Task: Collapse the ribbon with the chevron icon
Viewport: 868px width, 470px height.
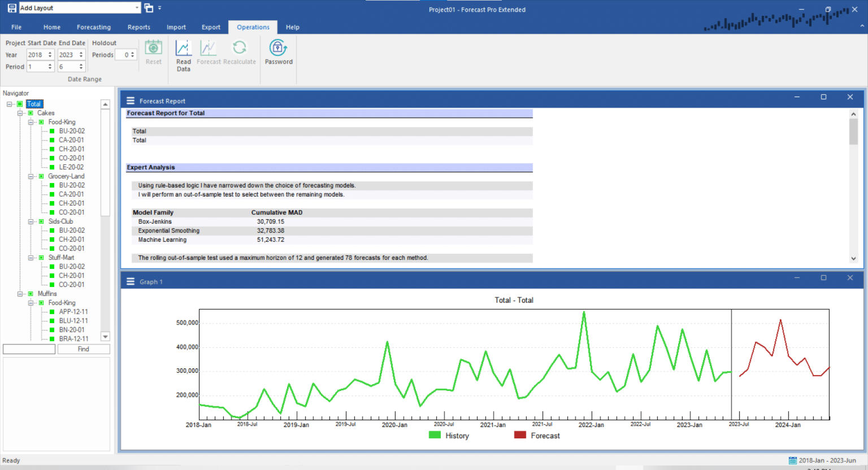Action: tap(862, 26)
